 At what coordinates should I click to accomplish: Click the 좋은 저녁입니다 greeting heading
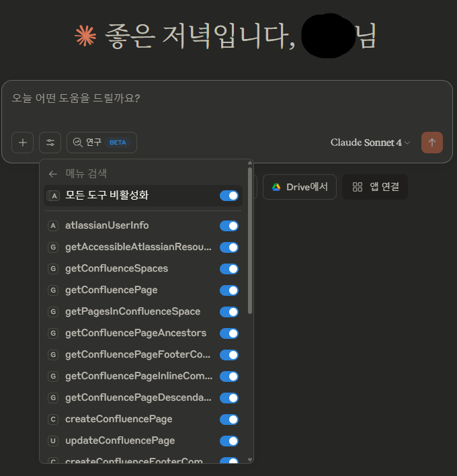coord(225,36)
